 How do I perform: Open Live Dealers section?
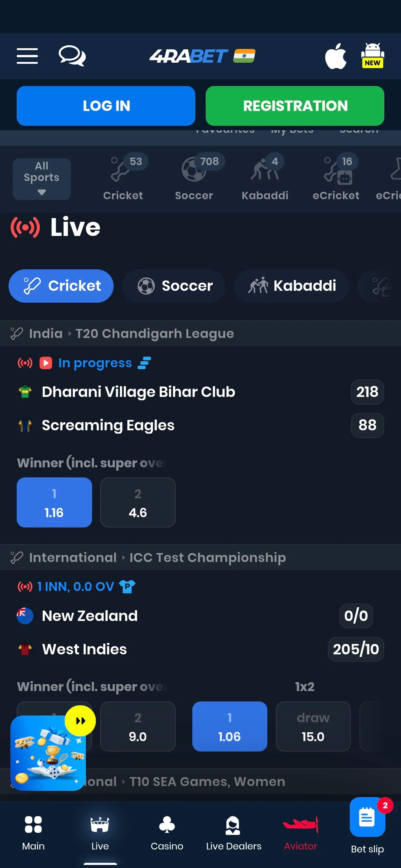click(x=233, y=831)
